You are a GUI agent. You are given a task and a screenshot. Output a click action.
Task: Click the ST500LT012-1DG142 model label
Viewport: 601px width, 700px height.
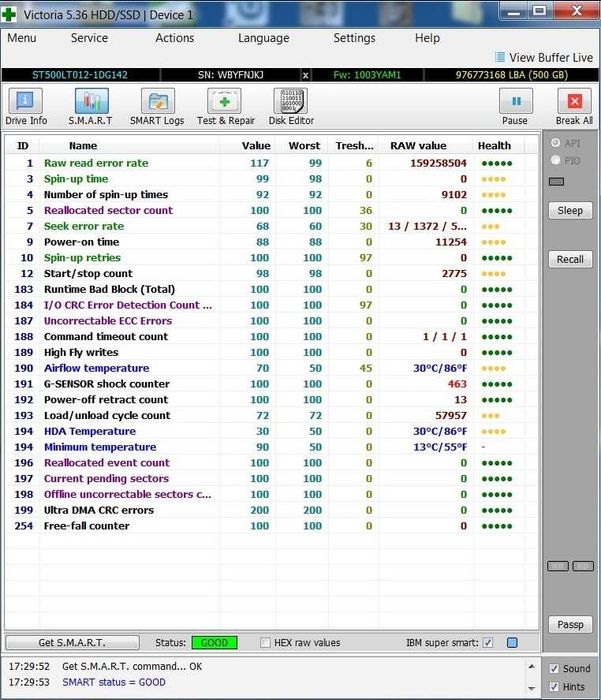coord(80,75)
